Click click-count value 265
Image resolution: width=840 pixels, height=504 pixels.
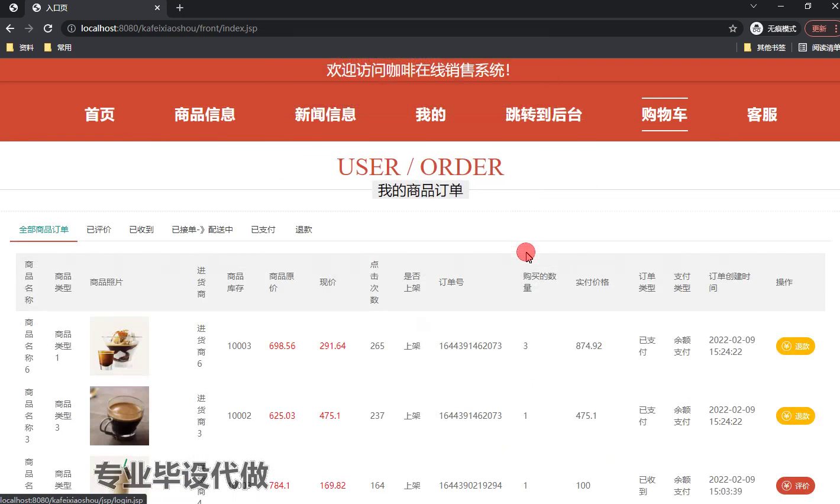point(377,346)
